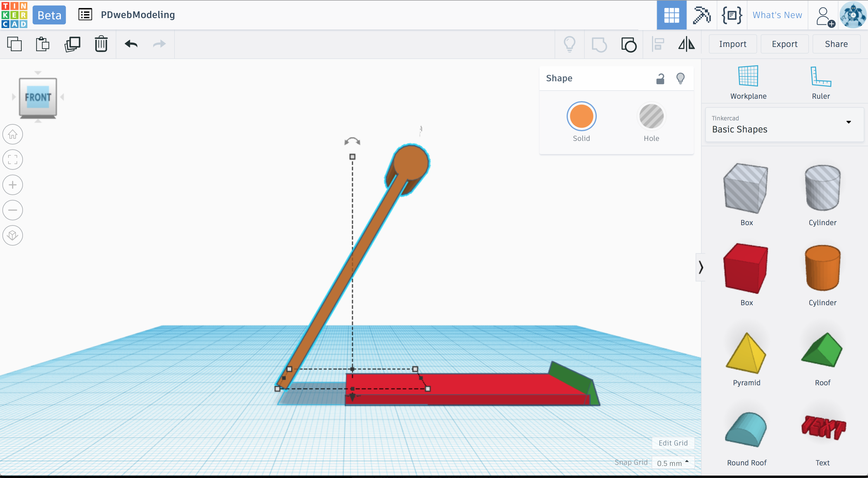Open the Snap Grid 0.5 mm dropdown

point(673,463)
